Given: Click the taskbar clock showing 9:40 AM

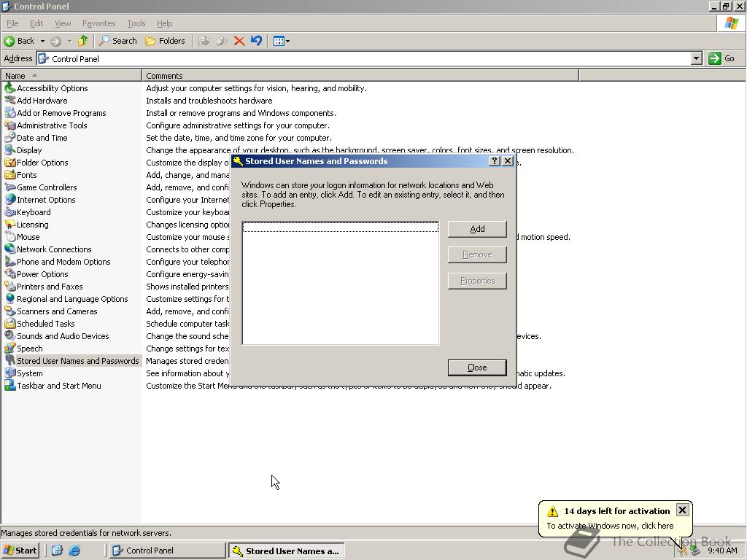Looking at the screenshot, I should pos(722,551).
